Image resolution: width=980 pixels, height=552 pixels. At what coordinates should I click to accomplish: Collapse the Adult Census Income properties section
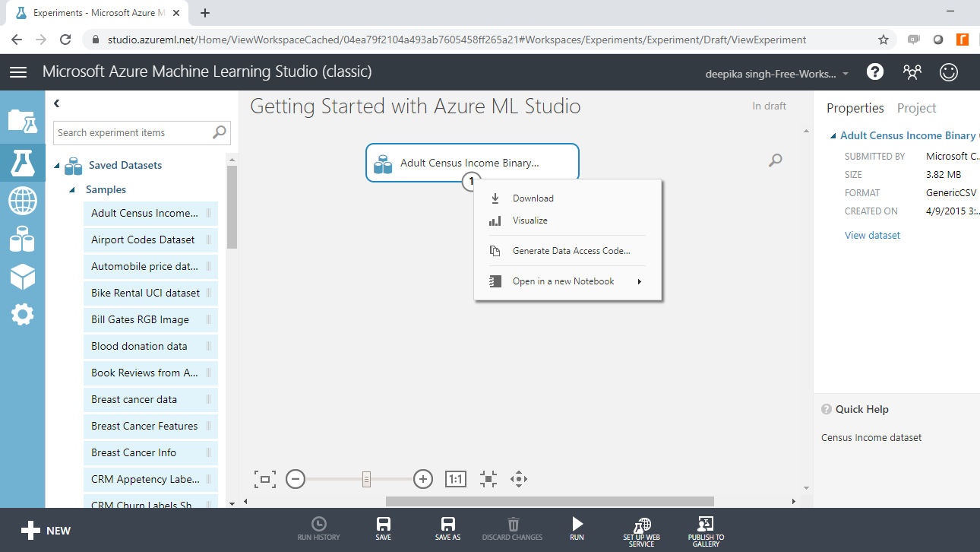[x=832, y=136]
